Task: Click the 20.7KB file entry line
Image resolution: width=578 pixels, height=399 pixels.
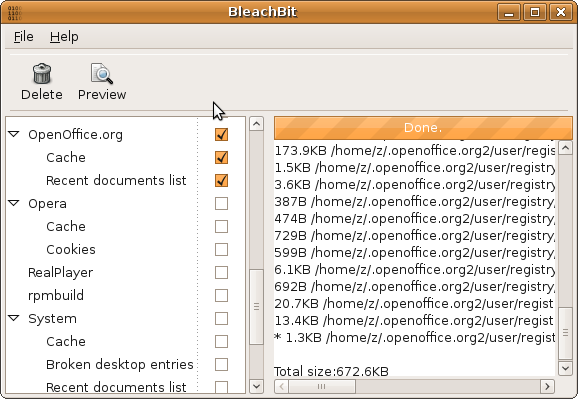Action: coord(415,303)
